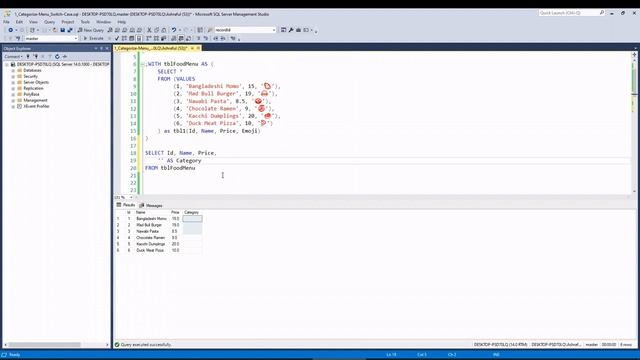The image size is (640, 360).
Task: Open the View menu
Action: (33, 22)
